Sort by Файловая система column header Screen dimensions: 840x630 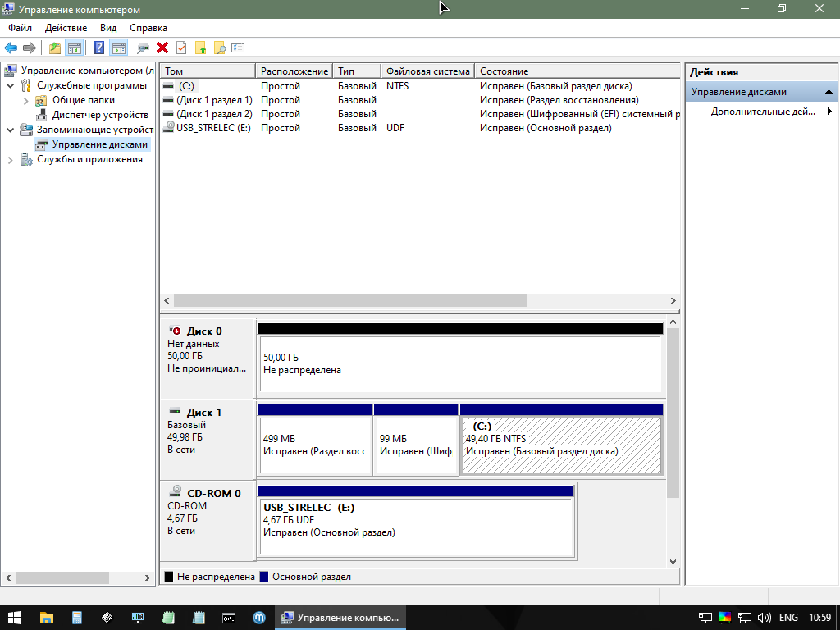point(427,71)
